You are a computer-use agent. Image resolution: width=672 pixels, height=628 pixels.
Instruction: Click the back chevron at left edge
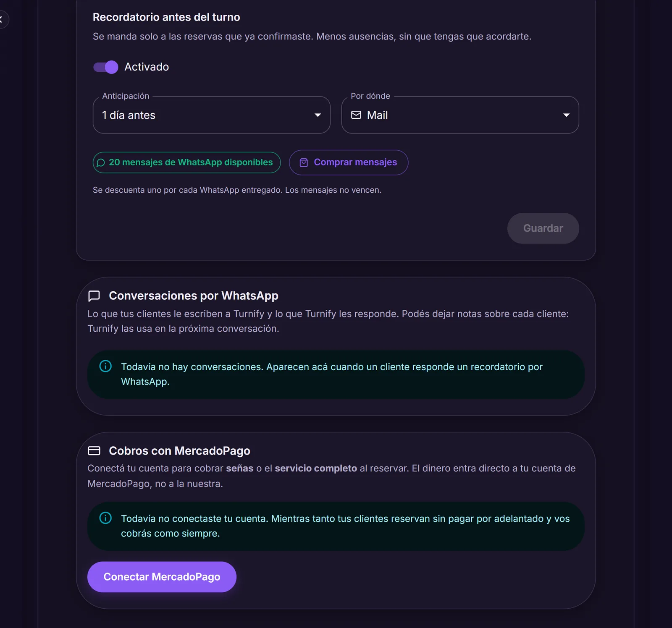(x=2, y=19)
